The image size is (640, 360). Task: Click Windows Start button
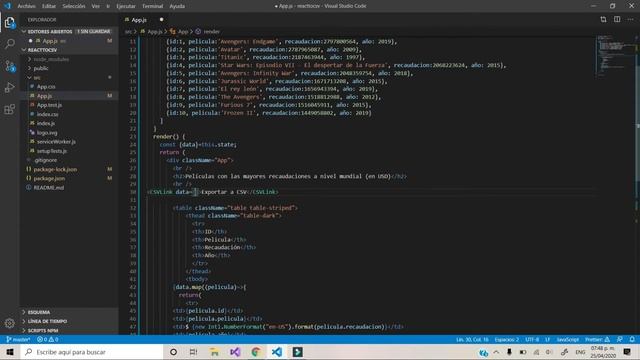[10, 352]
